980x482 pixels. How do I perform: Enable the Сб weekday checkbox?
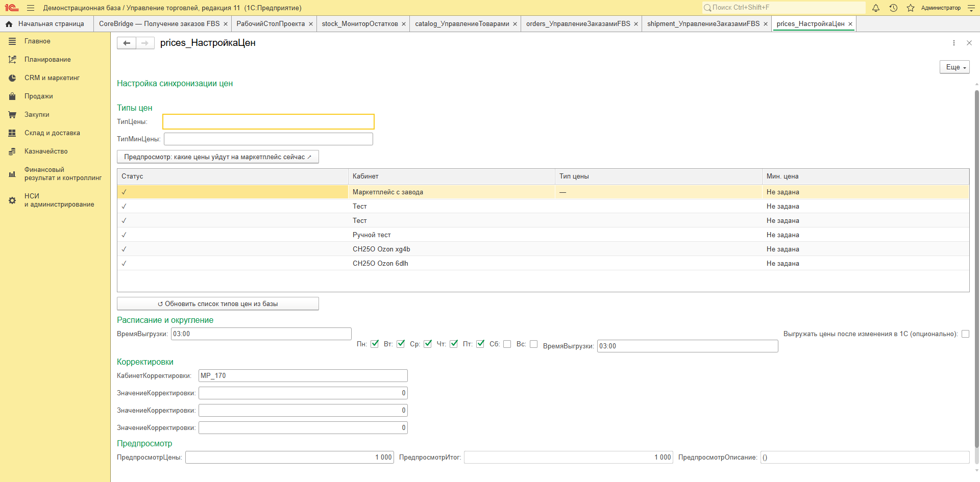point(507,344)
